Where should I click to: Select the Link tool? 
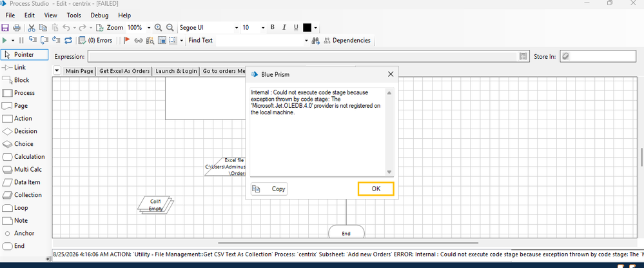20,67
